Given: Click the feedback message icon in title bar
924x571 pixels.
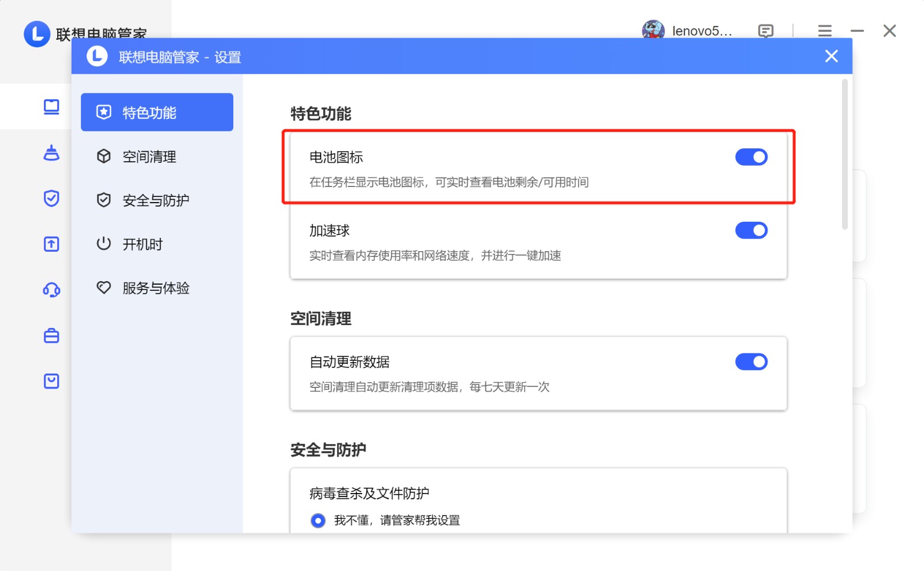Looking at the screenshot, I should point(766,31).
